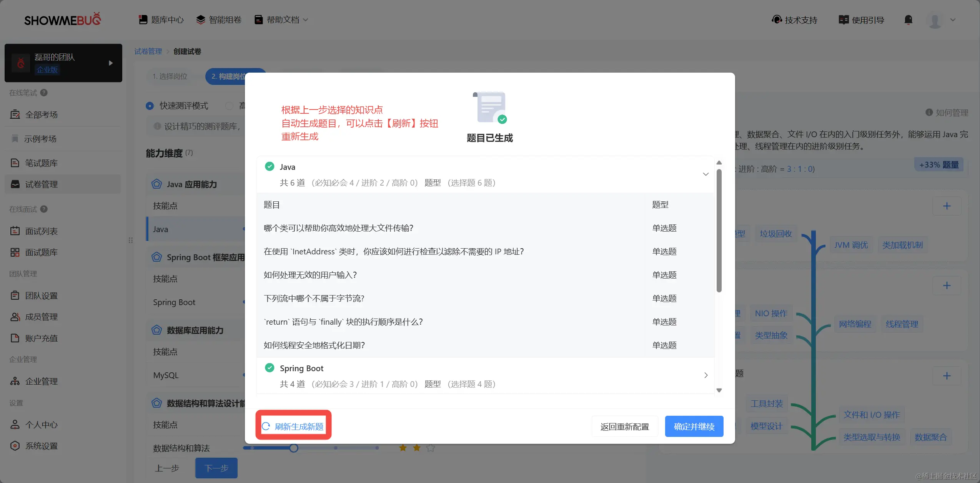Image resolution: width=980 pixels, height=483 pixels.
Task: Click the notification bell icon
Action: coord(908,20)
